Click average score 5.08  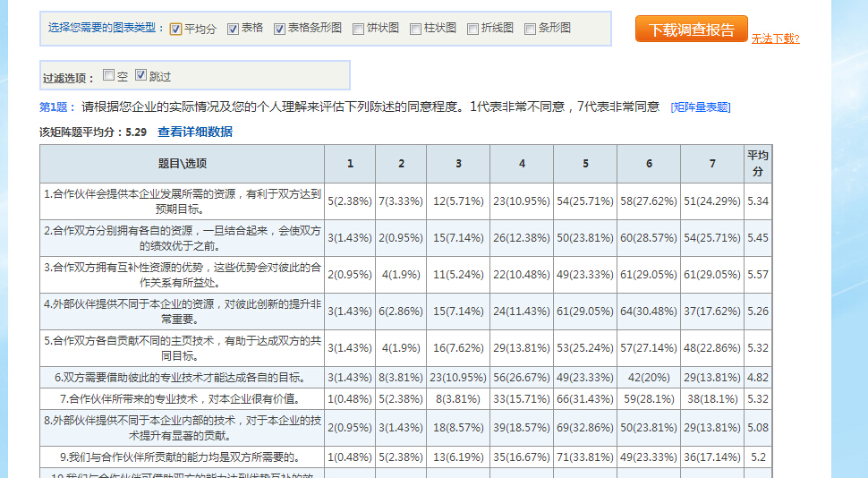click(757, 428)
